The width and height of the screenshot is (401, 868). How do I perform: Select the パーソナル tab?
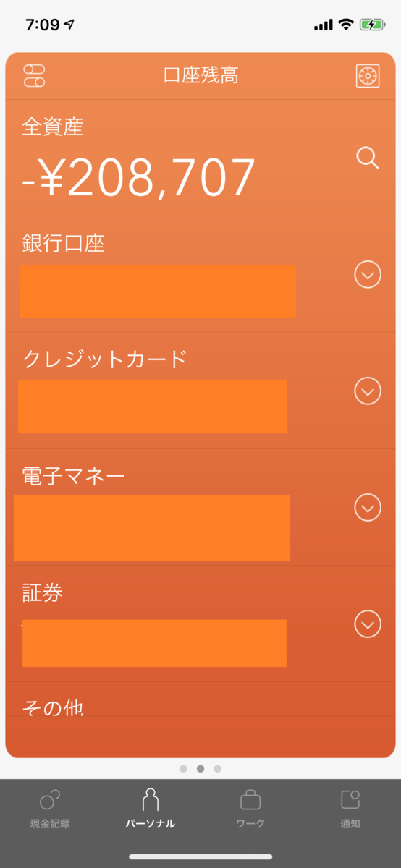[x=151, y=809]
